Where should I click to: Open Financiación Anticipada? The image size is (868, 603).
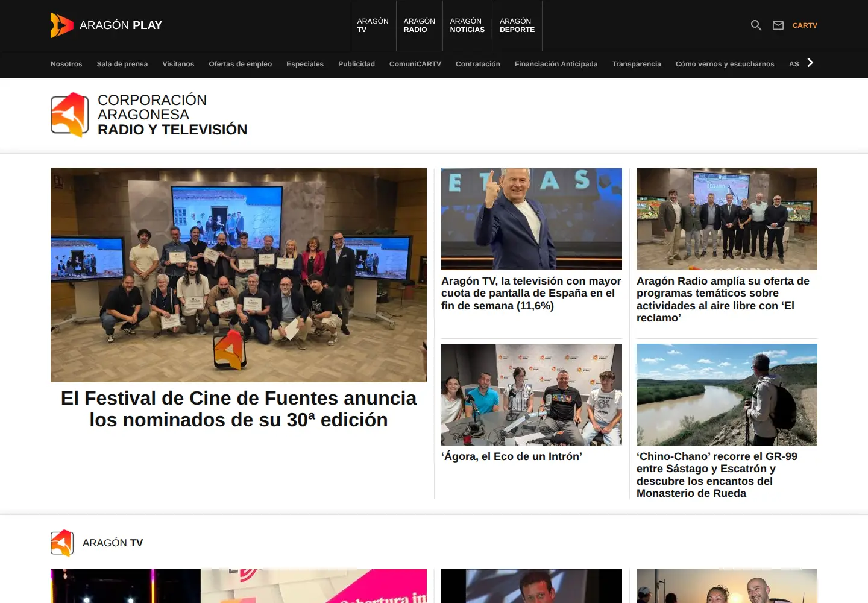[556, 64]
